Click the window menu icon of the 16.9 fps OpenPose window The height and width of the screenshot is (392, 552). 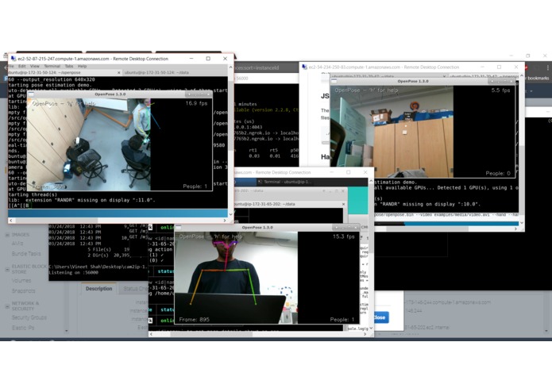point(31,94)
